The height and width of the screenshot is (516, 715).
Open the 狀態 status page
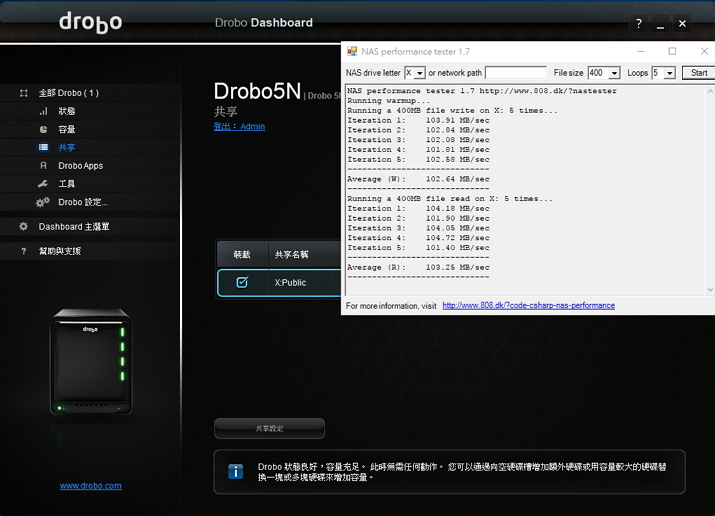click(x=67, y=111)
